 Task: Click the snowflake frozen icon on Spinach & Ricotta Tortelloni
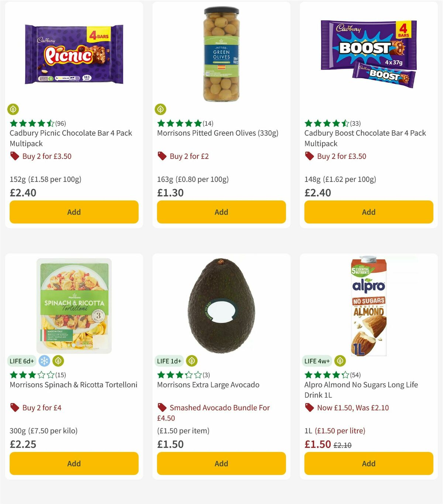coord(44,361)
